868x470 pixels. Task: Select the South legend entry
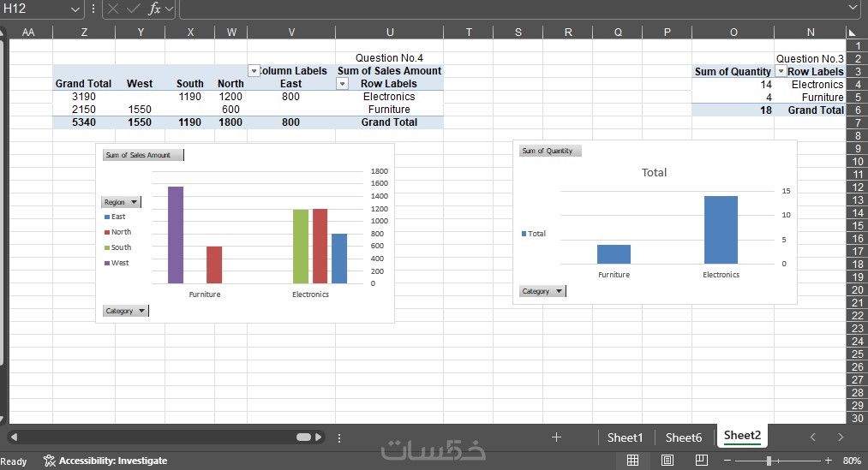click(118, 247)
